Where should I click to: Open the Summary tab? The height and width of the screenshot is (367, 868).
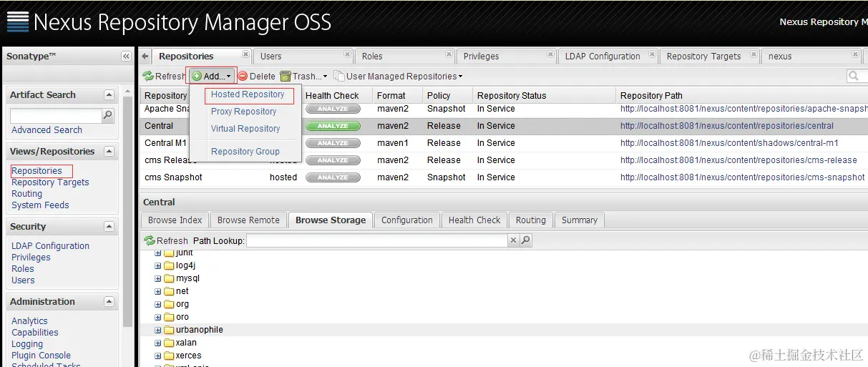(579, 220)
